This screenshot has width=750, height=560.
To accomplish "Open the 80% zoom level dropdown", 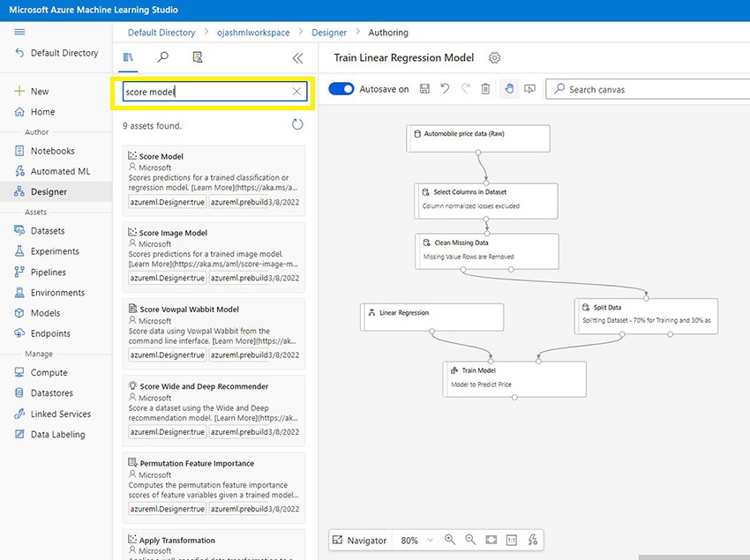I will coord(416,541).
